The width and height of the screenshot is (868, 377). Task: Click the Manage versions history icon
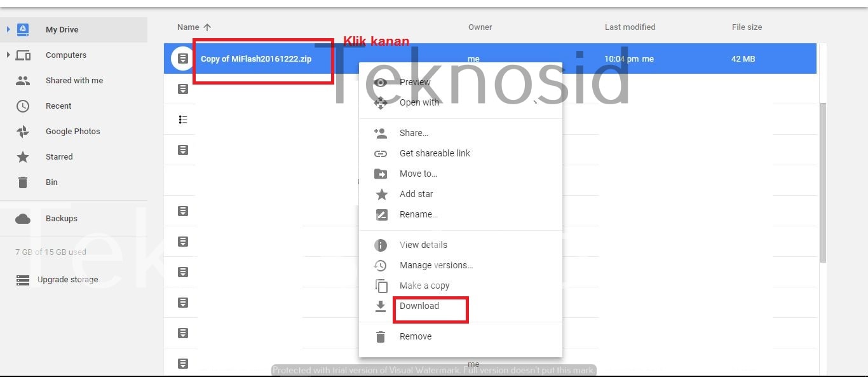tap(381, 266)
